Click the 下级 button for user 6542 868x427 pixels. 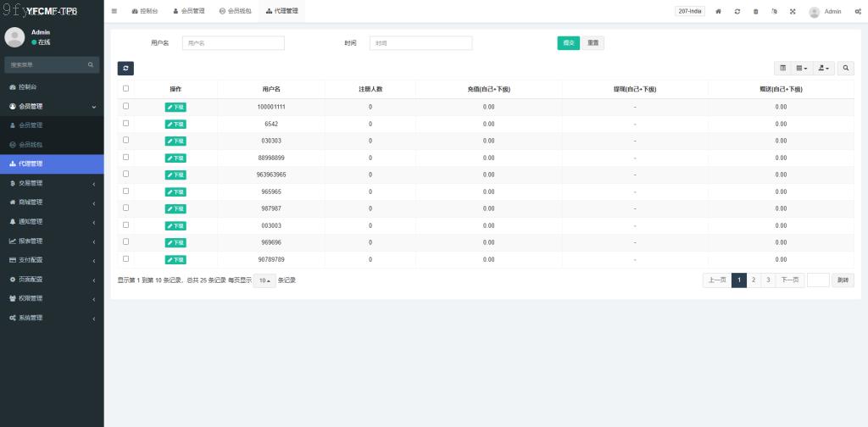(x=175, y=124)
